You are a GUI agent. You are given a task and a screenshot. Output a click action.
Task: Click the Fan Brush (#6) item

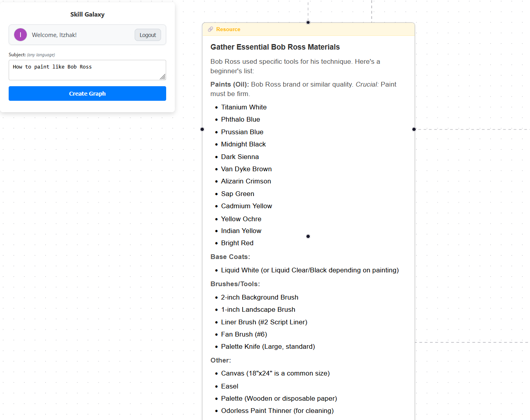244,334
